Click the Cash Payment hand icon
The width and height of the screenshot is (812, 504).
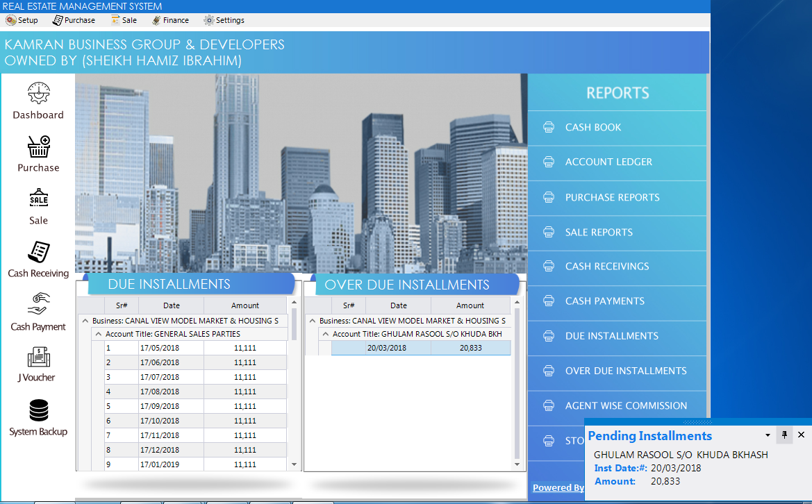tap(38, 305)
